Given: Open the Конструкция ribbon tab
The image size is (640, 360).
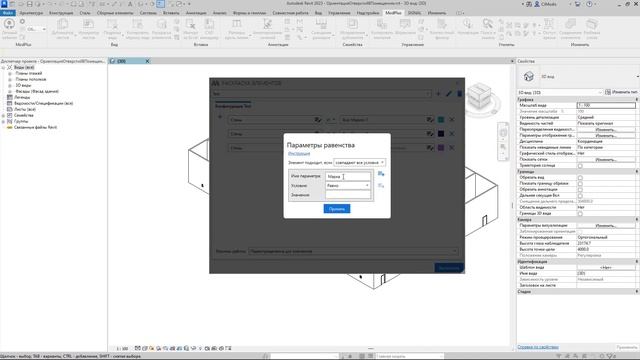Looking at the screenshot, I should coord(61,13).
